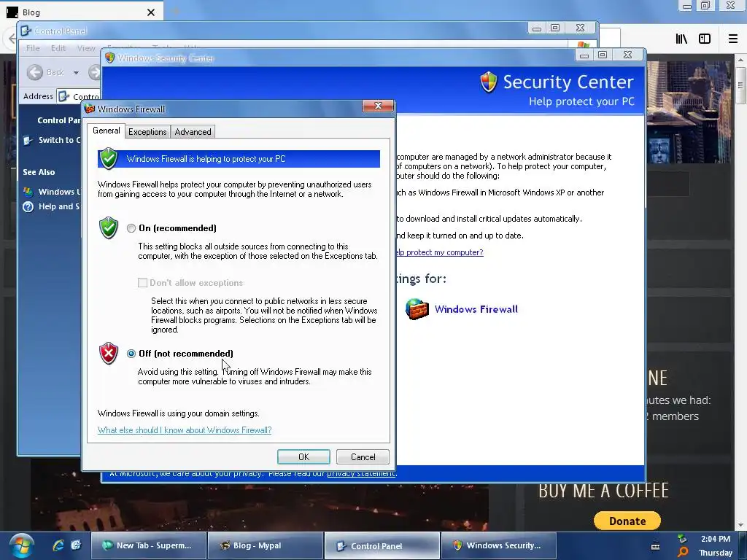Launch Internet Explorer from quick launch
Viewport: 747px width, 560px height.
tap(58, 545)
